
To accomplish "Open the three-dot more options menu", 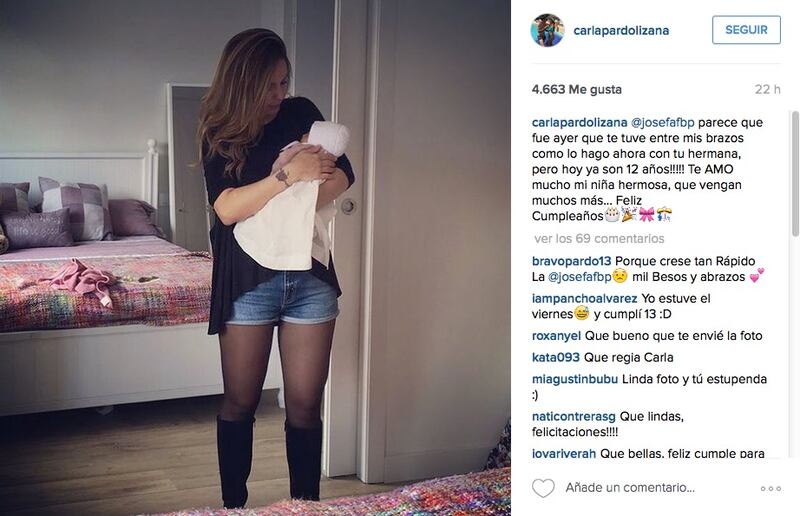I will tap(770, 489).
